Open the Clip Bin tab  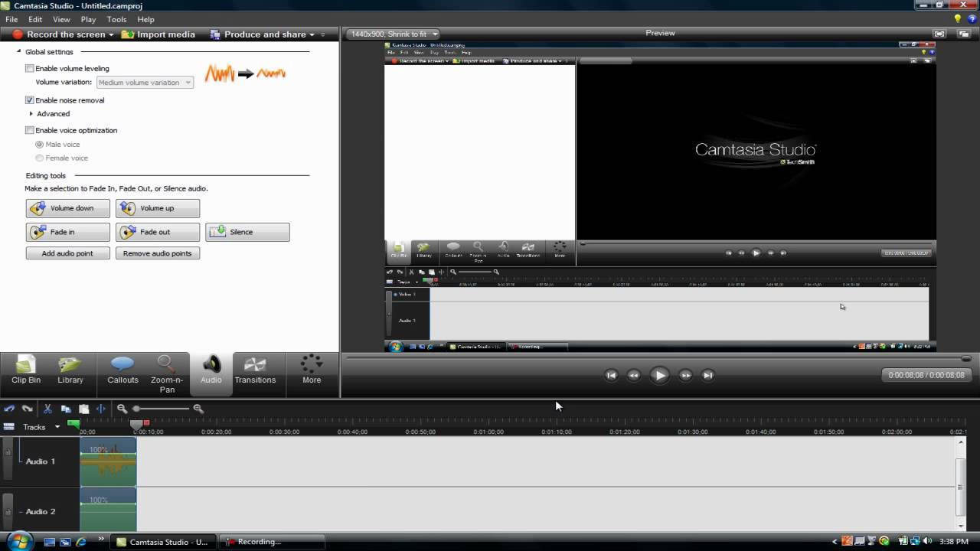pyautogui.click(x=26, y=370)
